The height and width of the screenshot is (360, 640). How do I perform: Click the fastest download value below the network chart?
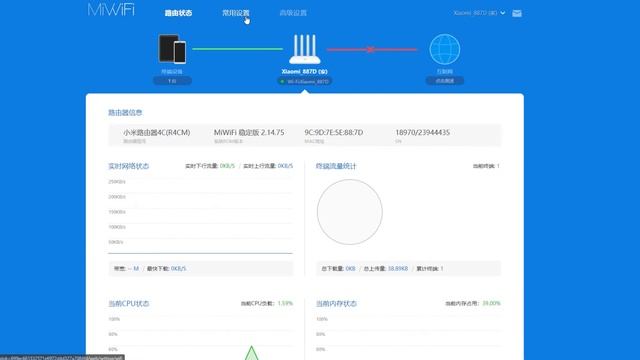[178, 269]
